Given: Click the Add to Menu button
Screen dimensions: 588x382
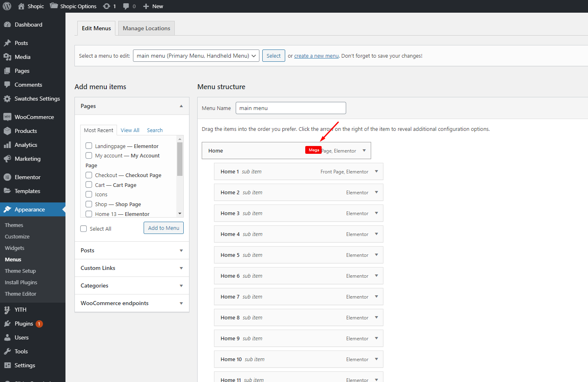Looking at the screenshot, I should (163, 228).
